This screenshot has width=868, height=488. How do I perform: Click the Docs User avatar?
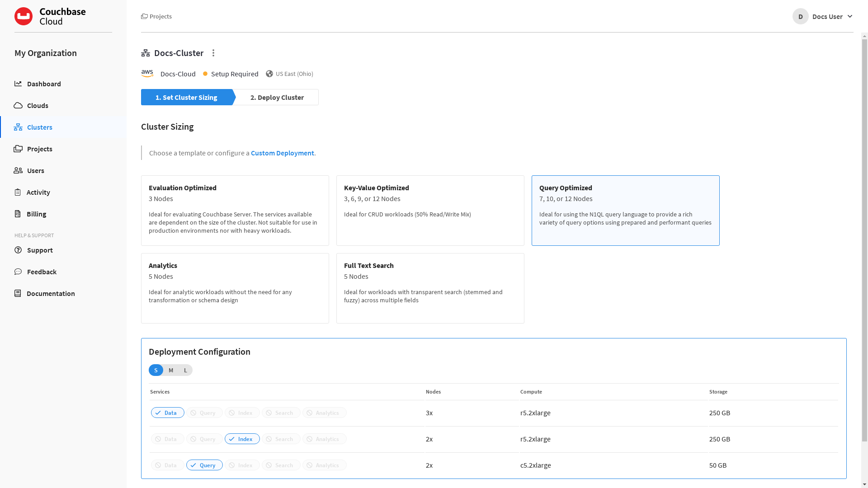click(800, 16)
